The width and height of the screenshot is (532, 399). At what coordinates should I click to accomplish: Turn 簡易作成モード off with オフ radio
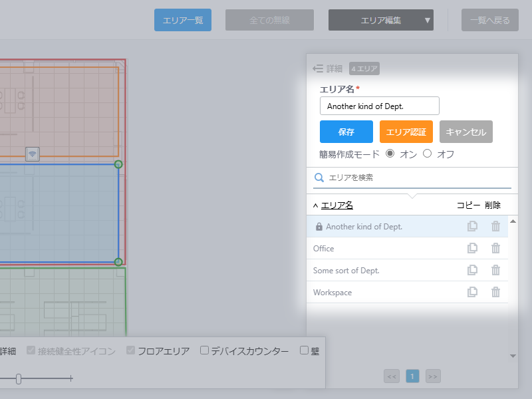point(427,154)
